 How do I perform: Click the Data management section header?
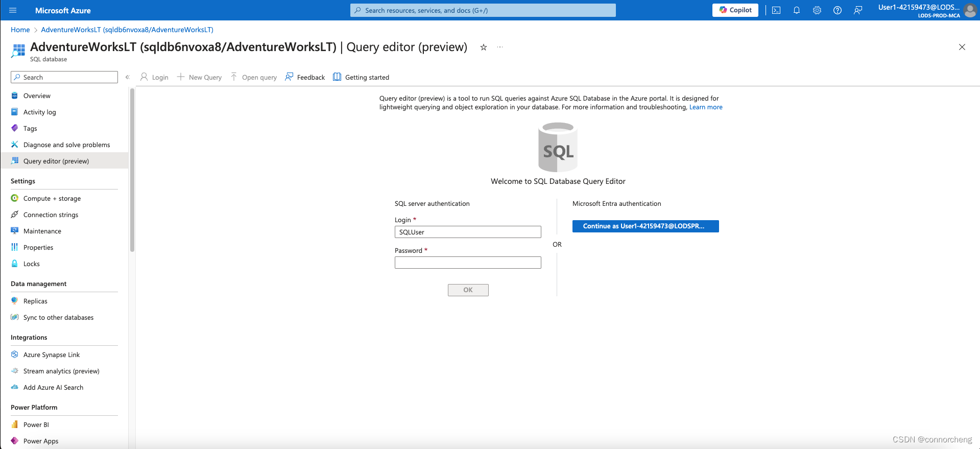click(x=39, y=284)
